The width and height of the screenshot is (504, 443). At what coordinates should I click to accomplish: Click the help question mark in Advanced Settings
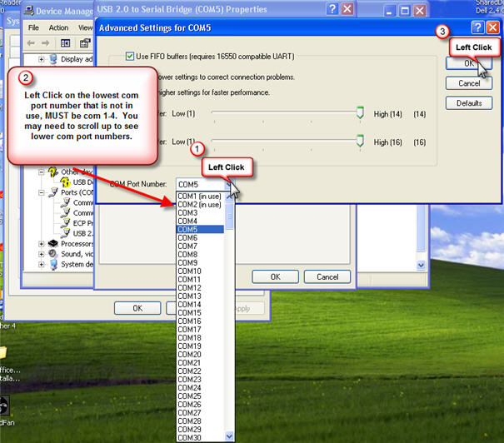point(477,27)
